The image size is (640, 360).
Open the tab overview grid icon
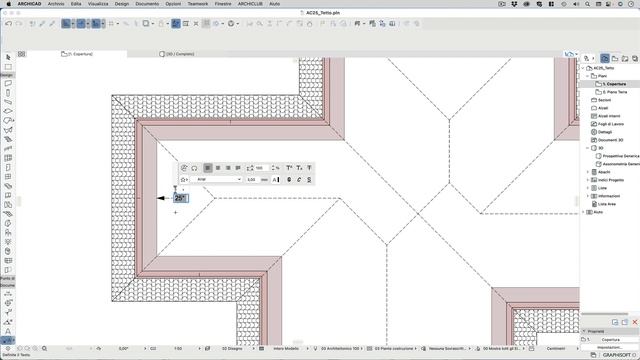click(21, 54)
